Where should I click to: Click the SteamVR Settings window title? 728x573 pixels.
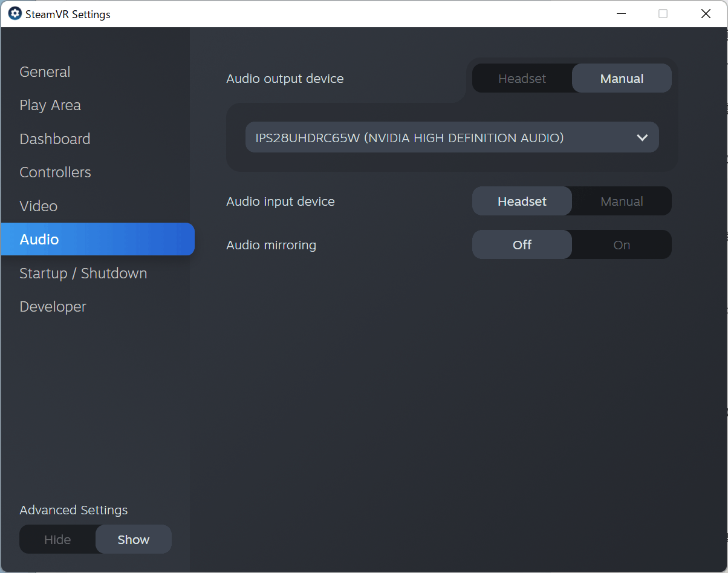[x=68, y=14]
